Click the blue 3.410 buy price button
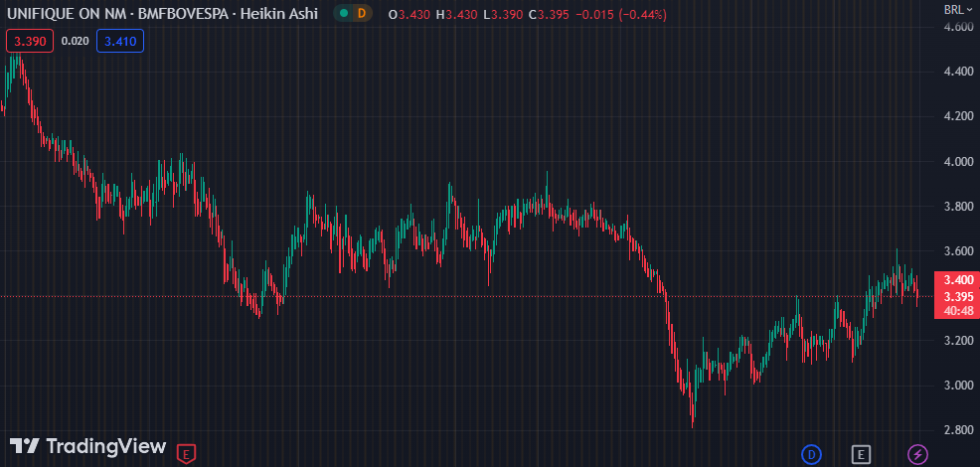Image resolution: width=980 pixels, height=467 pixels. (x=120, y=42)
